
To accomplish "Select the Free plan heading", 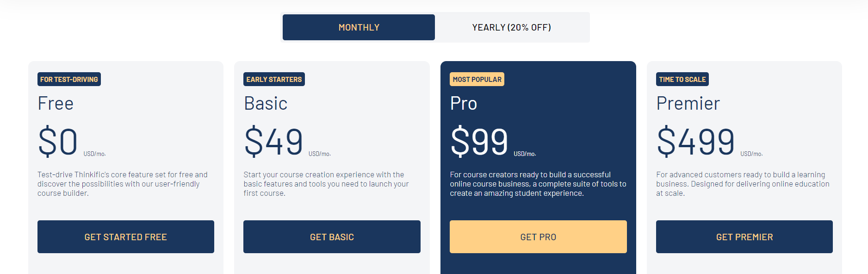I will click(56, 103).
